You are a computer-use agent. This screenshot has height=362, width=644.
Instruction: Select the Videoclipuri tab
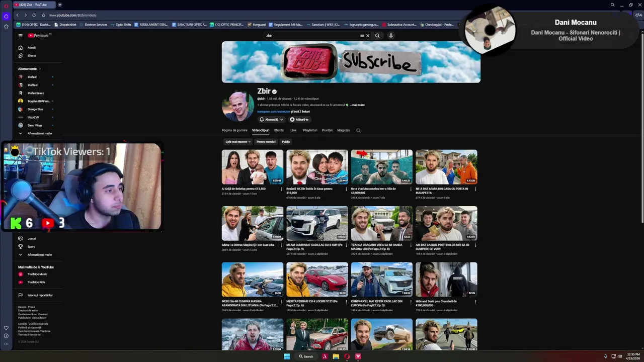tap(261, 130)
